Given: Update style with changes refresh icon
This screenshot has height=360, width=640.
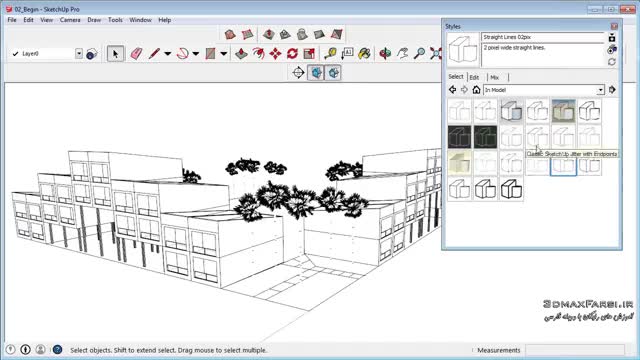Looking at the screenshot, I should coord(612,62).
